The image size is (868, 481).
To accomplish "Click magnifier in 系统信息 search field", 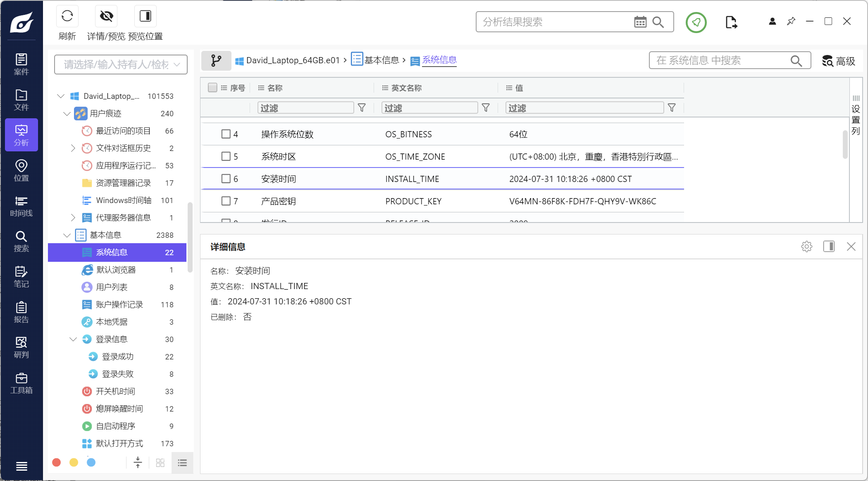I will pos(796,61).
